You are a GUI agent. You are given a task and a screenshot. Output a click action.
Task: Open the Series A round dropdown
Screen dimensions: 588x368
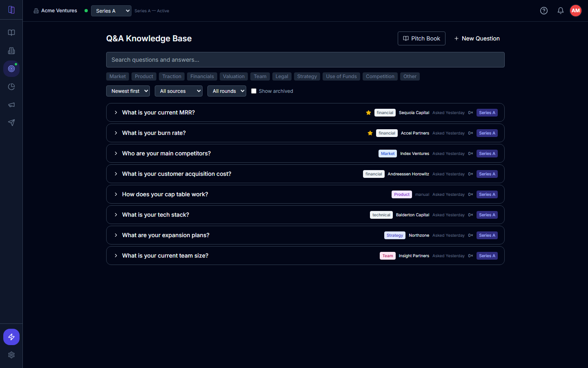point(111,11)
